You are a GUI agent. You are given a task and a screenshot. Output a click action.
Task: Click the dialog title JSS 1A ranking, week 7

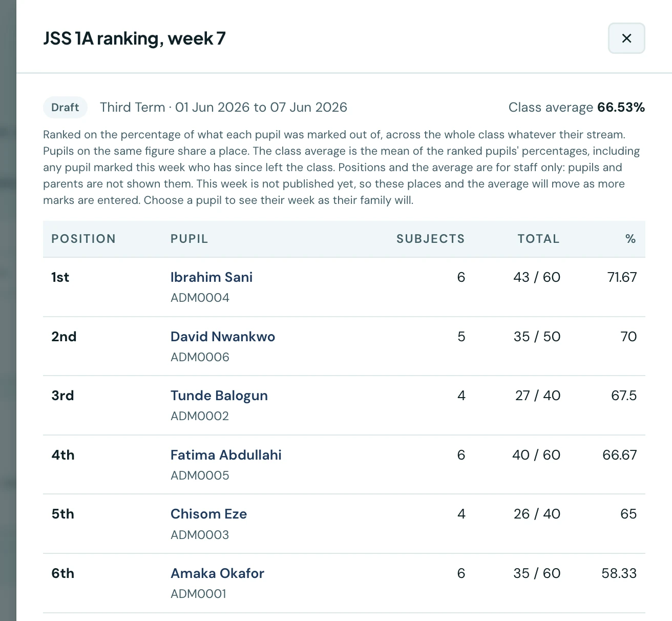pos(134,38)
